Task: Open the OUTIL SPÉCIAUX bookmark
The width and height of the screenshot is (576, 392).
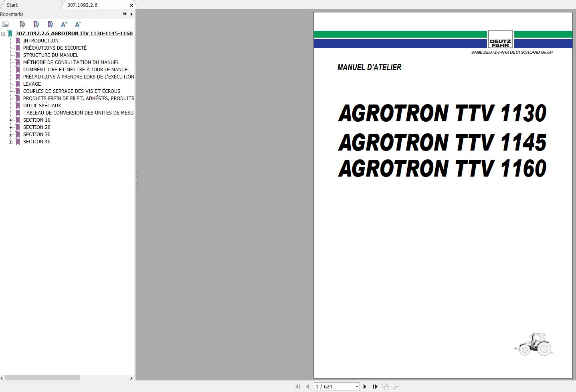Action: point(42,106)
